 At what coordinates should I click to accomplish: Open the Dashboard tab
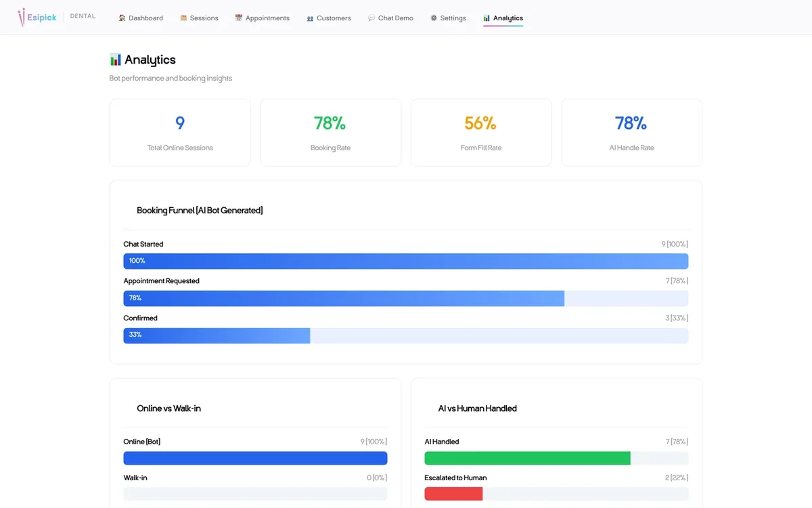141,18
